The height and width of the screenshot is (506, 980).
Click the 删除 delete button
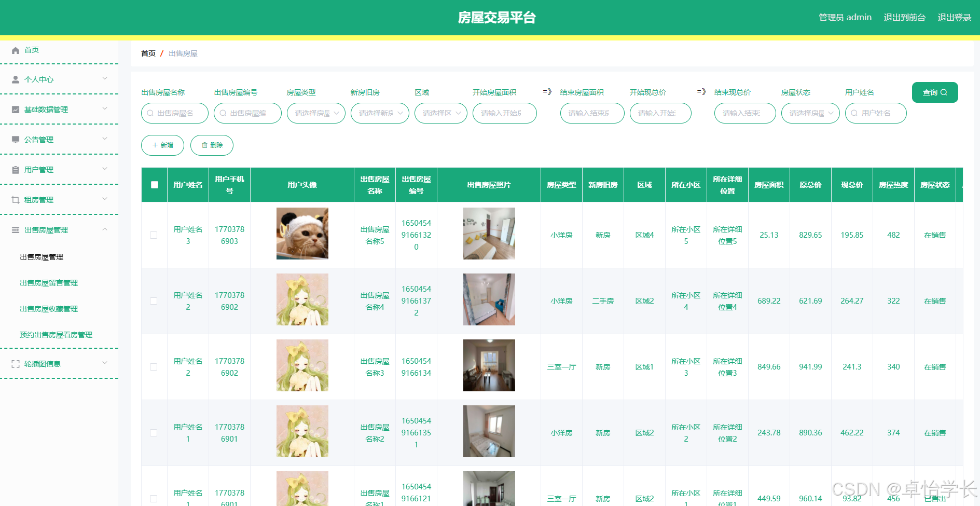[212, 145]
